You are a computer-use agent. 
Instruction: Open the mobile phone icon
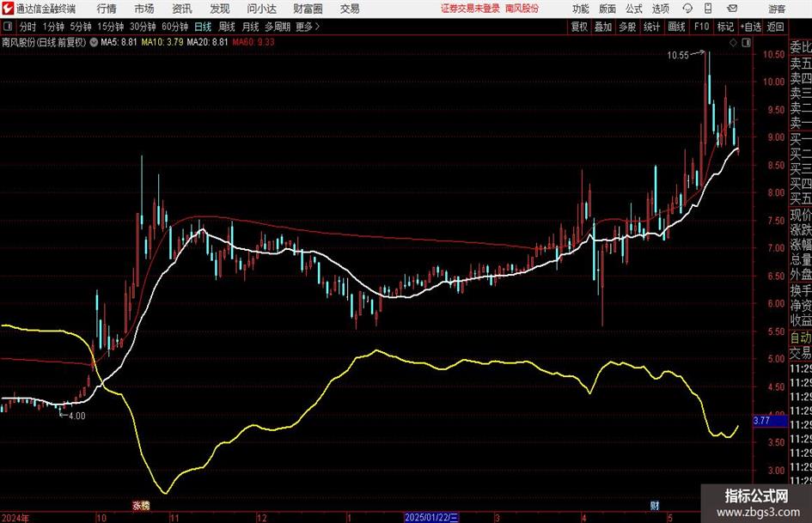click(708, 9)
